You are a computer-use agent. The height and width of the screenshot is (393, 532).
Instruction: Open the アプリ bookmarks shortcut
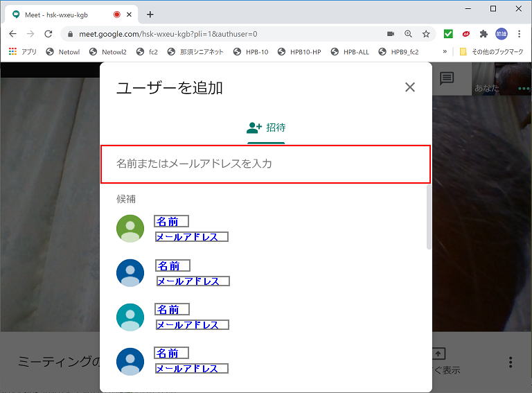(x=23, y=51)
